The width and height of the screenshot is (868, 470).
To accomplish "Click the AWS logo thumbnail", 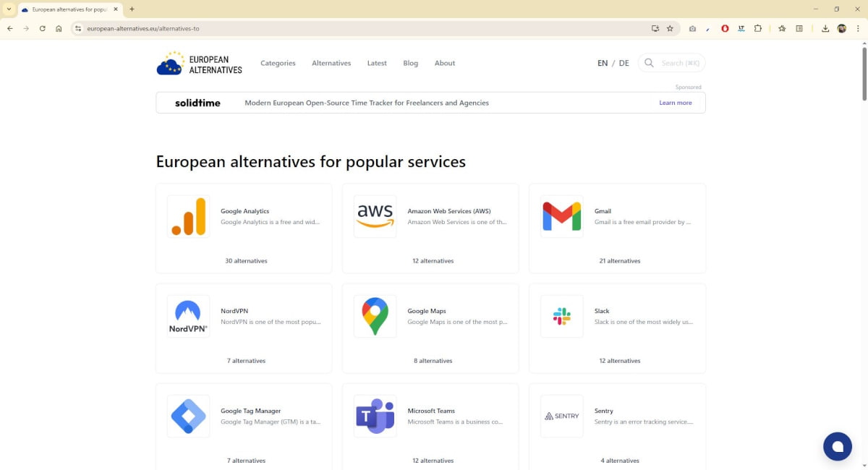I will click(x=375, y=216).
